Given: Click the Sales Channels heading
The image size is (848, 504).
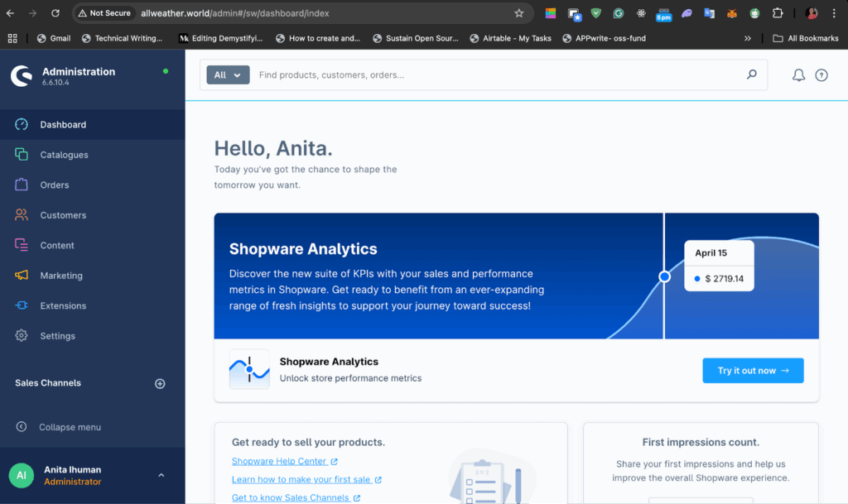Looking at the screenshot, I should tap(48, 383).
